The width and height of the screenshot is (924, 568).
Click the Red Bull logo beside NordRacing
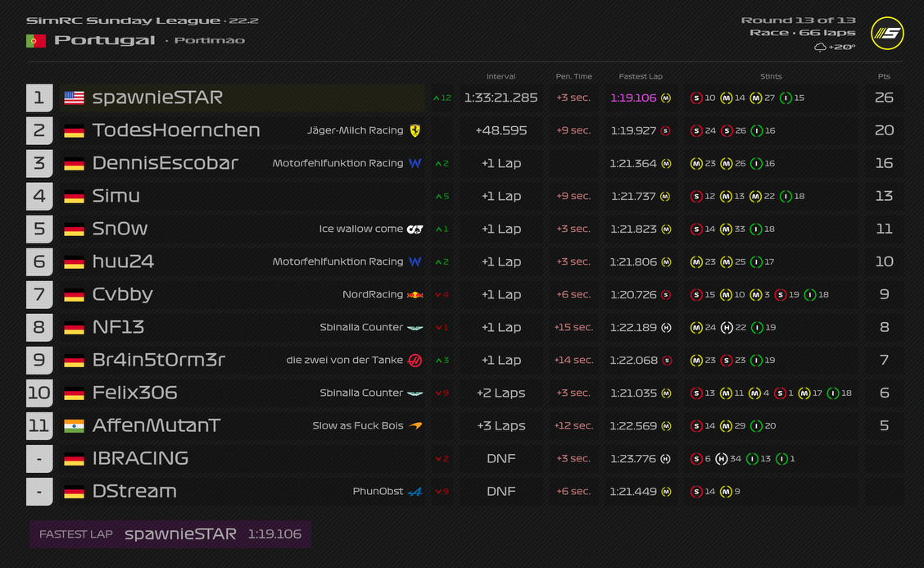[415, 294]
